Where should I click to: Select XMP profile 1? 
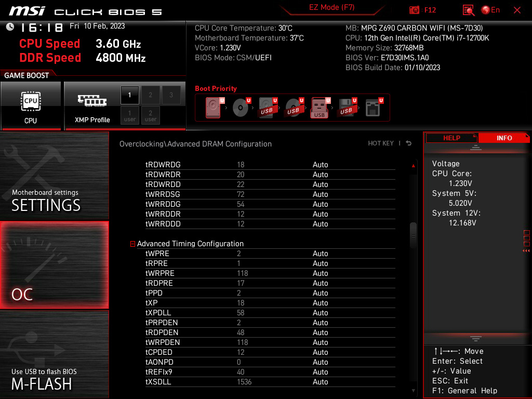coord(129,95)
